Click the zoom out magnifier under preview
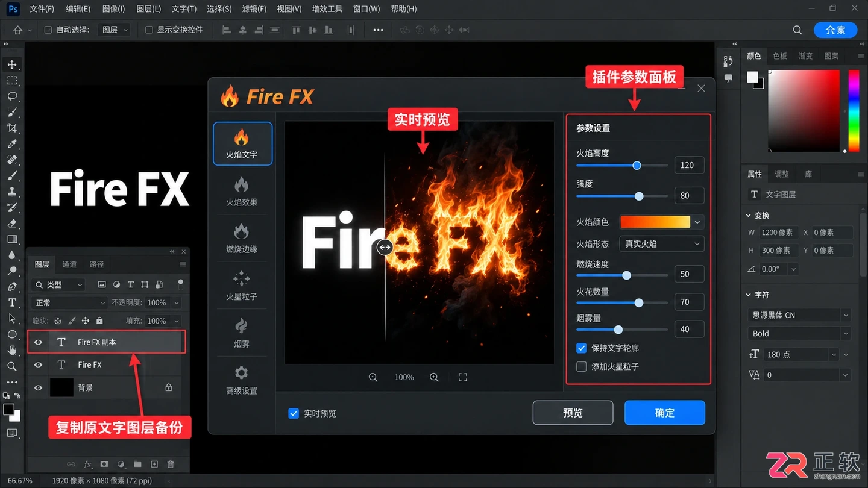This screenshot has height=488, width=868. (x=373, y=377)
